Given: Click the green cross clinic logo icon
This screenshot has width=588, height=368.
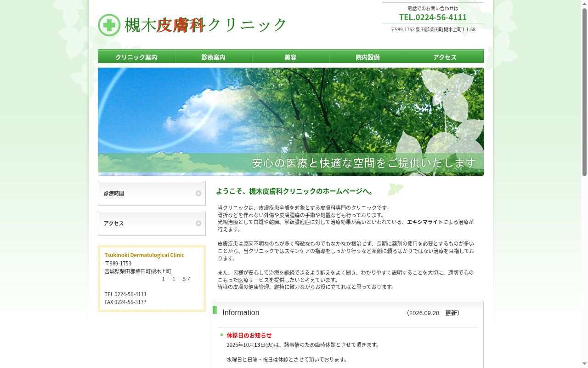Looking at the screenshot, I should click(x=109, y=25).
